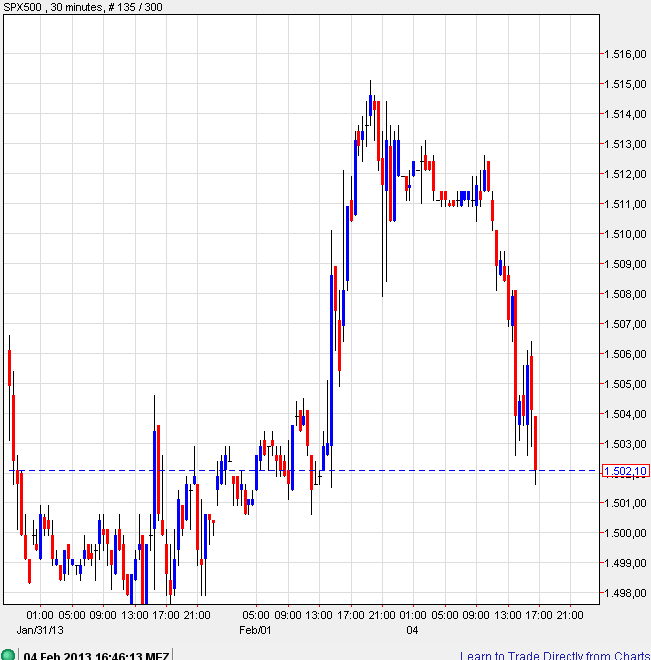Select the 1.509,00 price axis label
Screen dimensions: 651x660
pyautogui.click(x=625, y=264)
